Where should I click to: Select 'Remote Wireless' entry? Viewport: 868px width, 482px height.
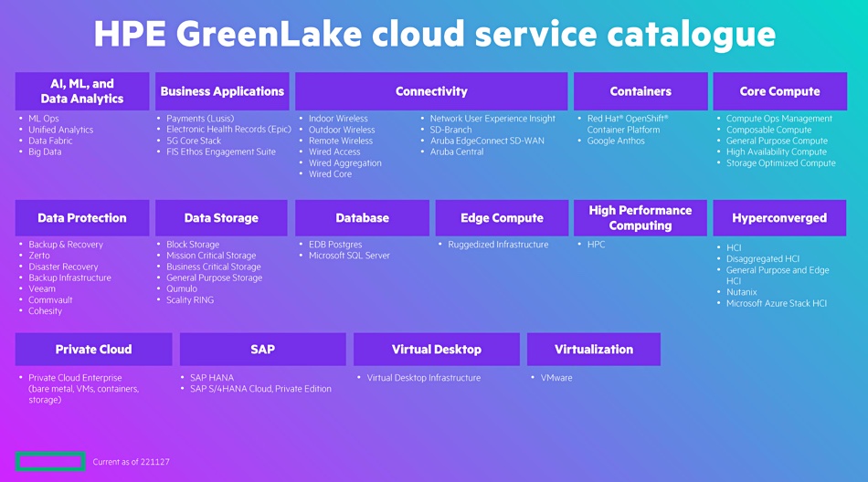(341, 141)
